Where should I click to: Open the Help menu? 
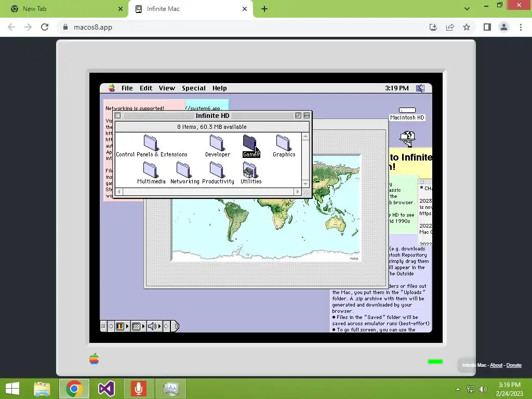point(220,88)
